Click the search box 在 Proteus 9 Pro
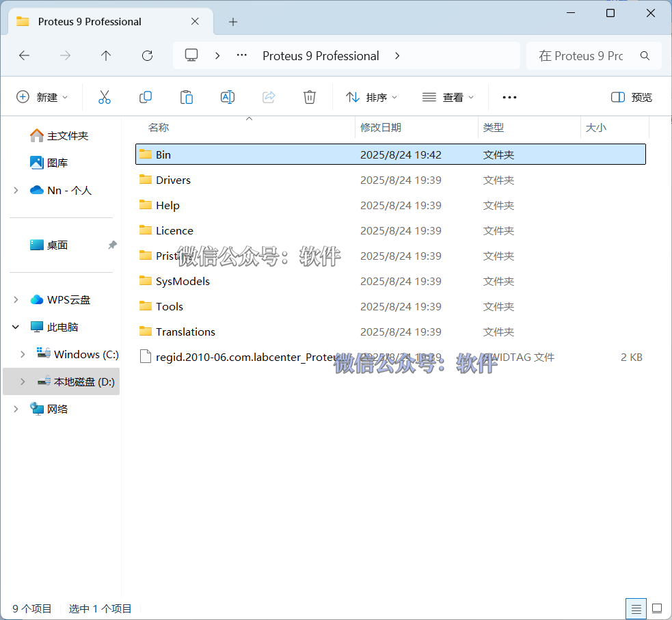The height and width of the screenshot is (620, 672). 593,55
